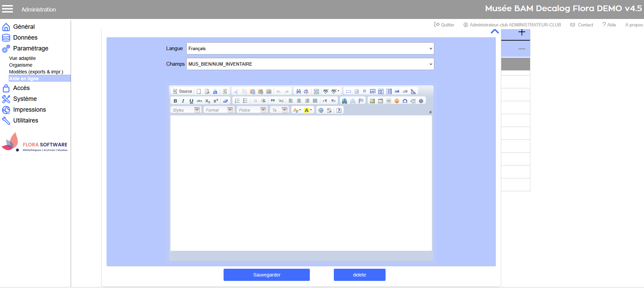Click inside the editor text area
Image resolution: width=644 pixels, height=288 pixels.
(301, 183)
